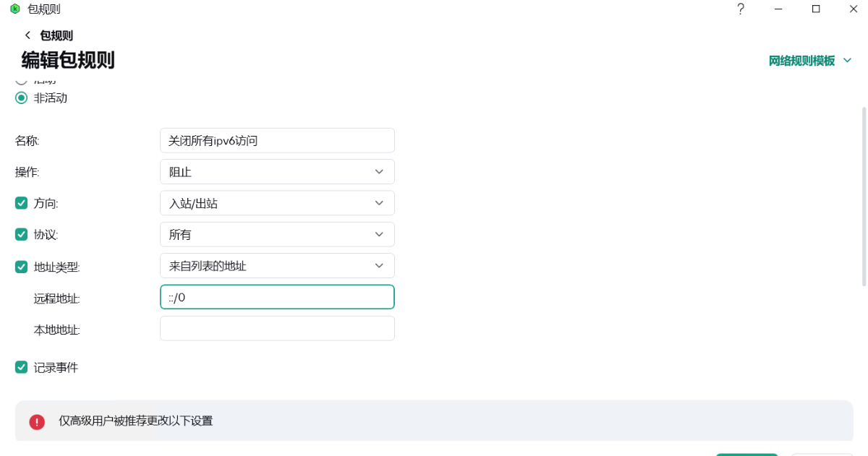Uncheck the 协议 checkbox

pyautogui.click(x=22, y=234)
